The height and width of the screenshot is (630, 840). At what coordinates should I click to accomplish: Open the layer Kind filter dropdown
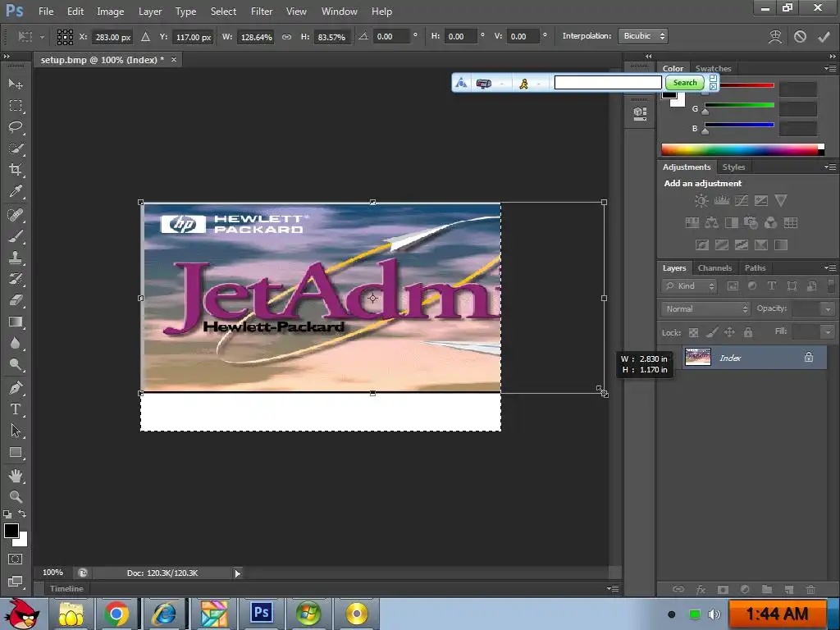pyautogui.click(x=689, y=286)
